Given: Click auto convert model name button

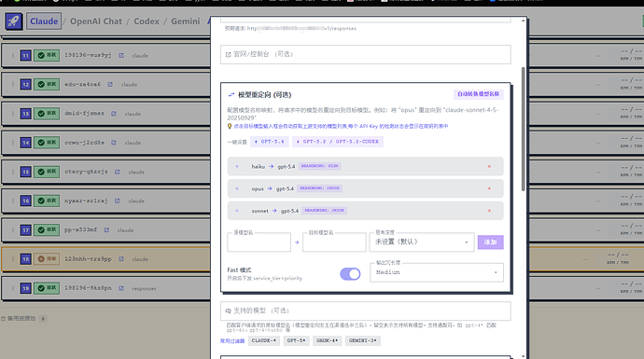Looking at the screenshot, I should (x=479, y=94).
